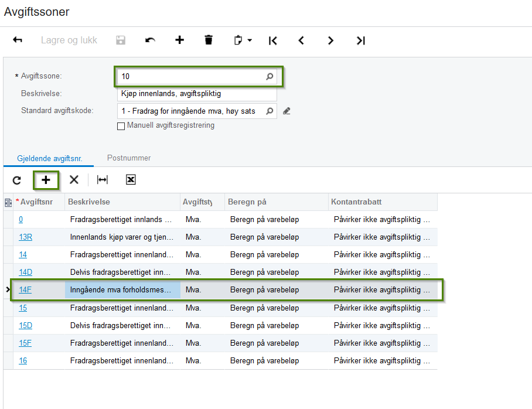532x409 pixels.
Task: Add new record with top plus icon
Action: coord(179,40)
